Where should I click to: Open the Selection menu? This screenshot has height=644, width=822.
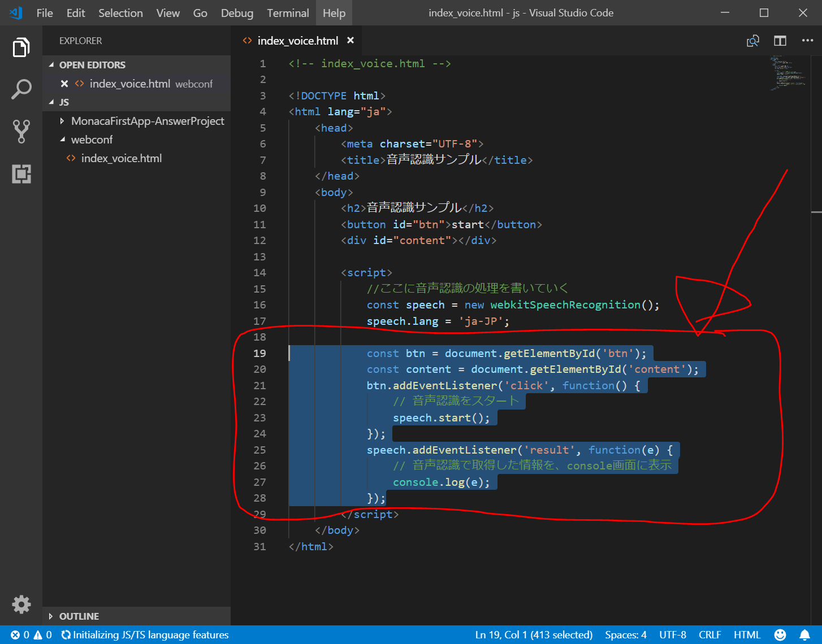pos(120,13)
